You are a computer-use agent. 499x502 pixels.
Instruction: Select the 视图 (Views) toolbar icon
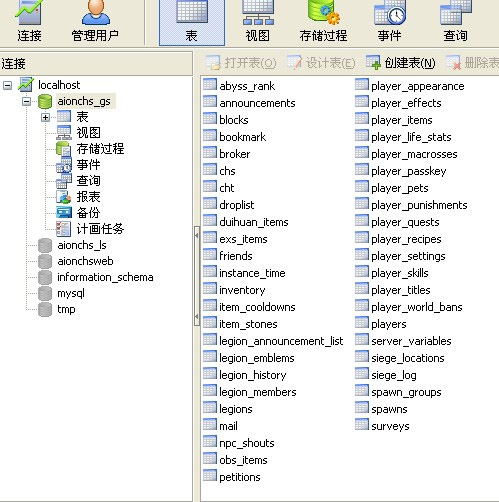[x=258, y=22]
